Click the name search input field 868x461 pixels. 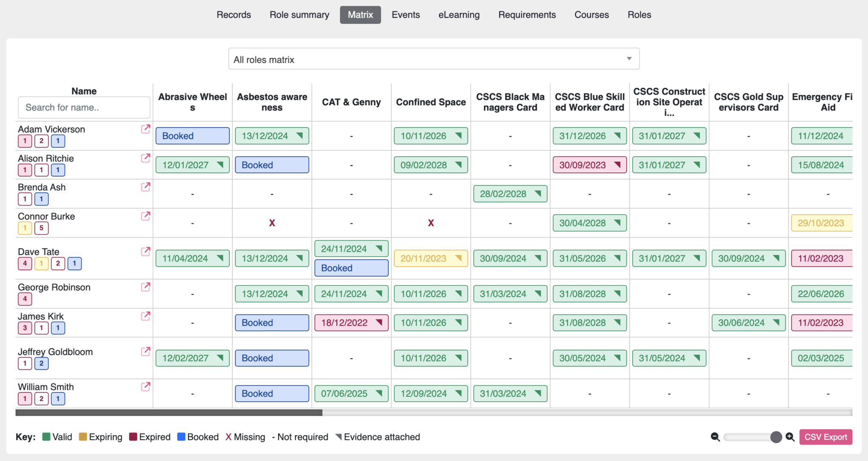click(83, 107)
